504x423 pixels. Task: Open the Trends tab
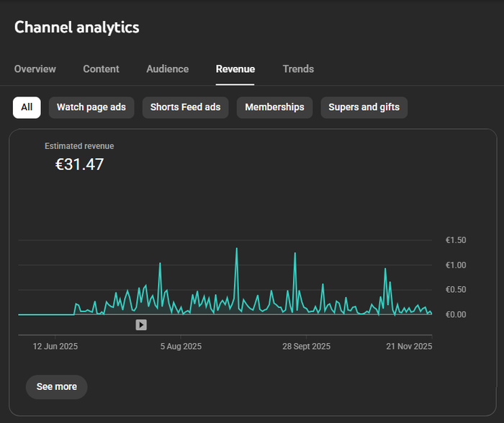[298, 69]
